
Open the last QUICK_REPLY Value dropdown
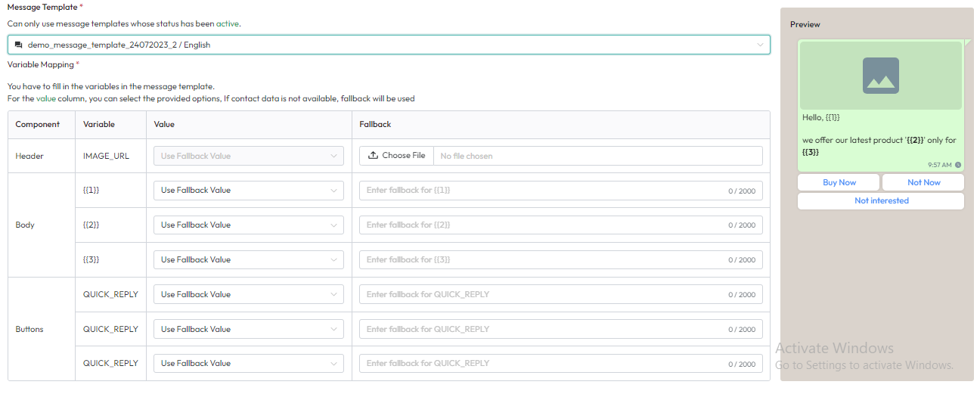point(248,364)
